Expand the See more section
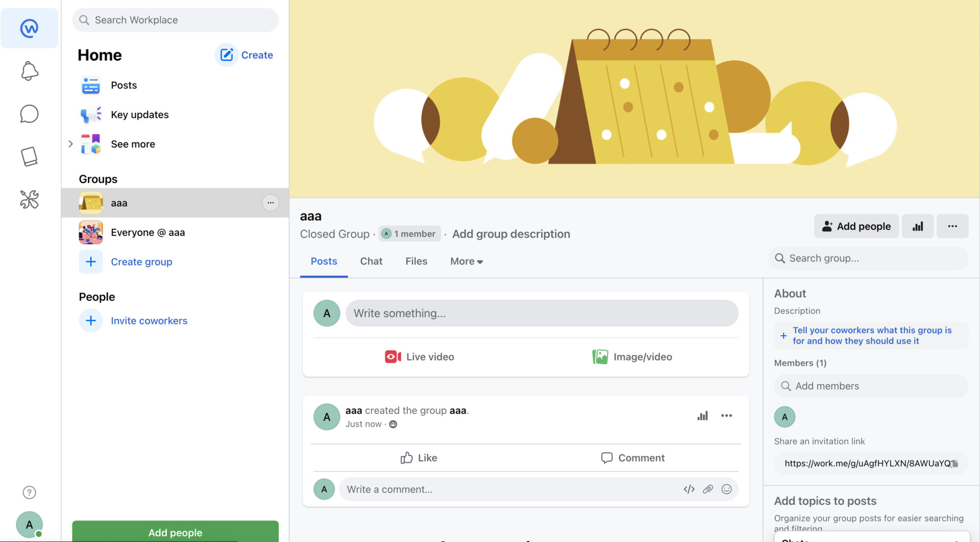 pos(71,144)
